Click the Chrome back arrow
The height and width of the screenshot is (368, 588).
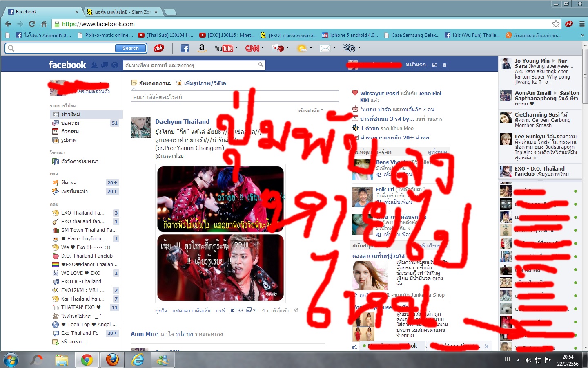[x=9, y=24]
